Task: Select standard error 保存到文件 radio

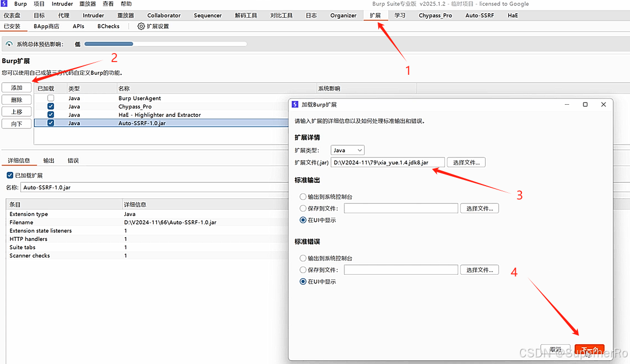Action: click(303, 270)
